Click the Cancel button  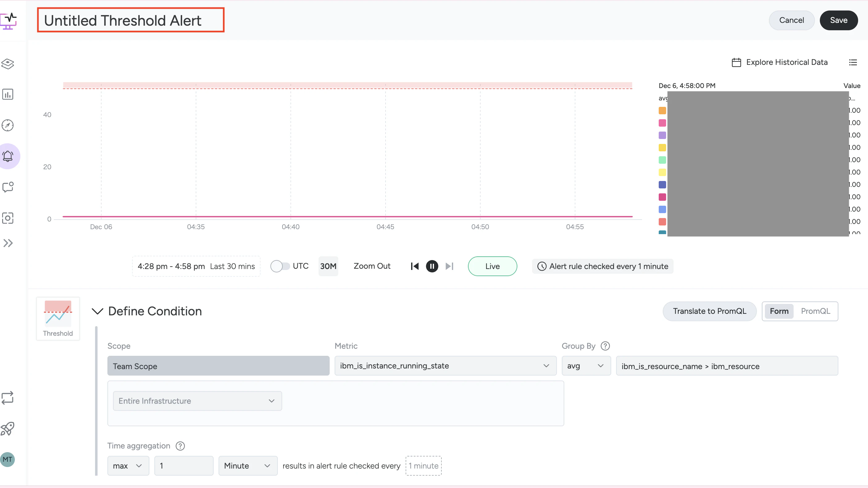[791, 20]
